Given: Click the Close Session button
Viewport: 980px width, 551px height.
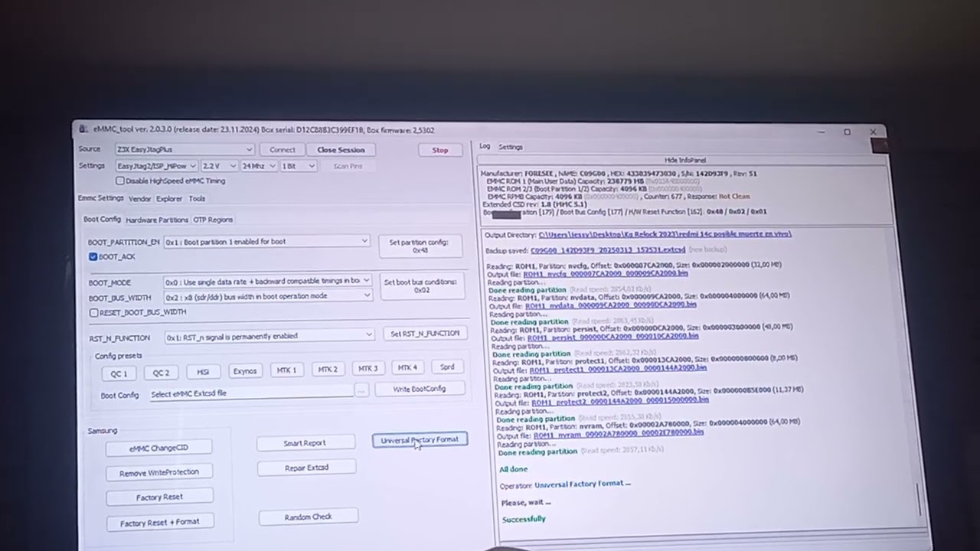Looking at the screenshot, I should (341, 150).
